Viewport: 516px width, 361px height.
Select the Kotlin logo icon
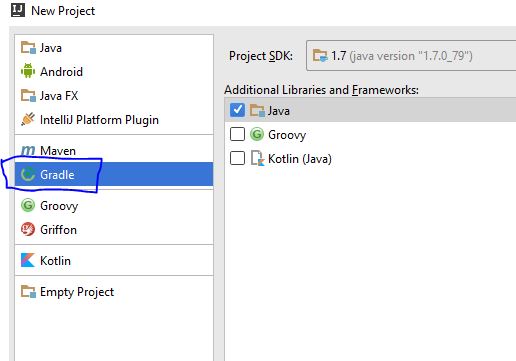pos(28,260)
